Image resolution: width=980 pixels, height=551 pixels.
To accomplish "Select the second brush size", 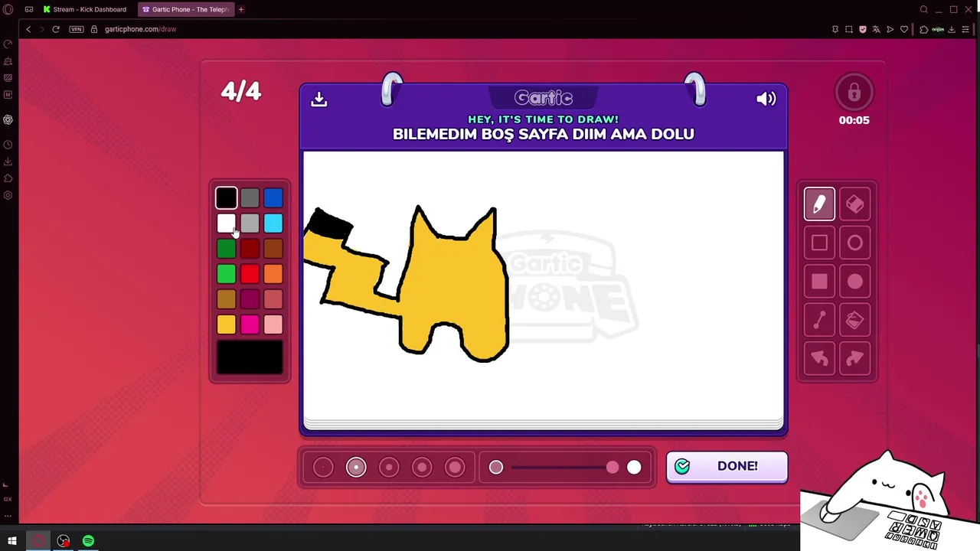I will [x=356, y=467].
